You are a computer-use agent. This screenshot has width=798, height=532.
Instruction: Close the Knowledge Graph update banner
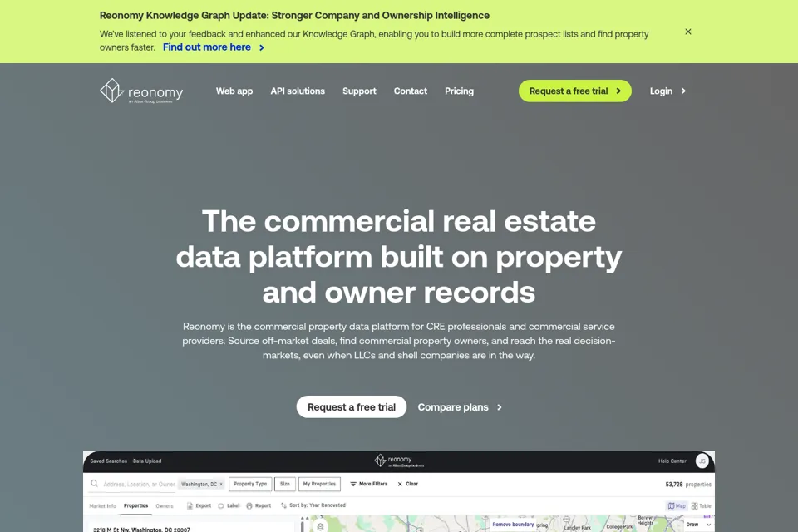coord(688,32)
